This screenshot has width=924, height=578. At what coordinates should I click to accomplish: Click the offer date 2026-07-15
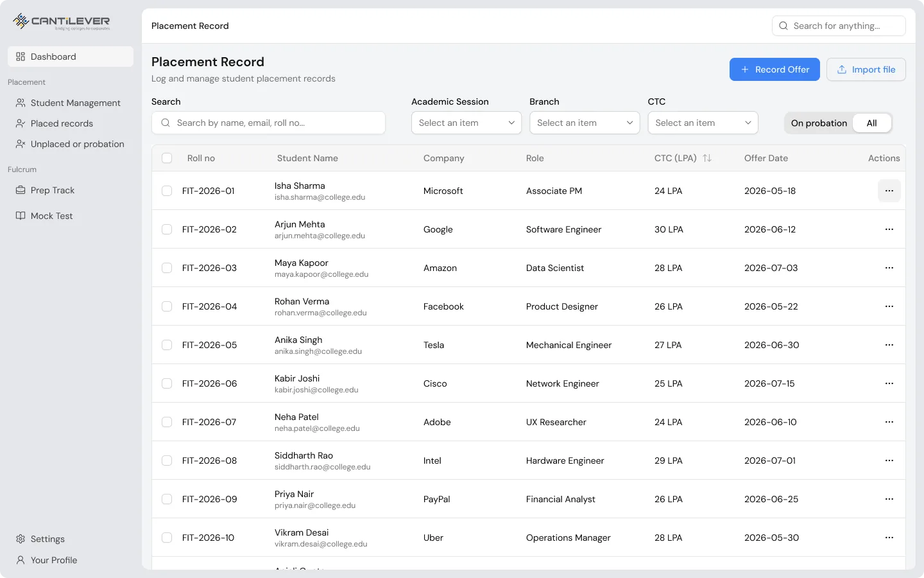coord(769,383)
